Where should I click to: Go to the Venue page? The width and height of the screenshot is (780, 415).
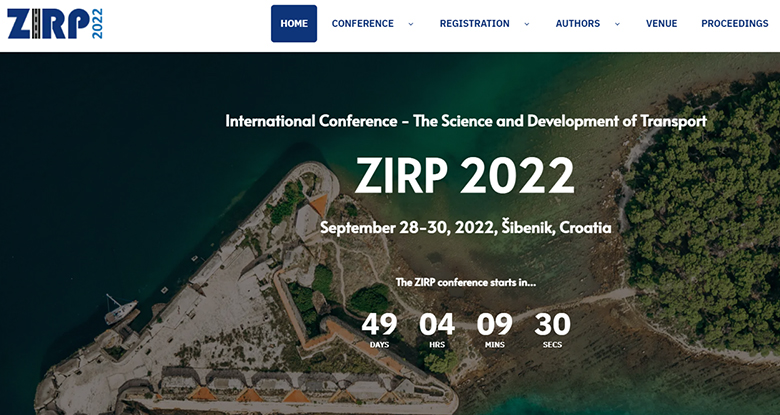(x=662, y=23)
